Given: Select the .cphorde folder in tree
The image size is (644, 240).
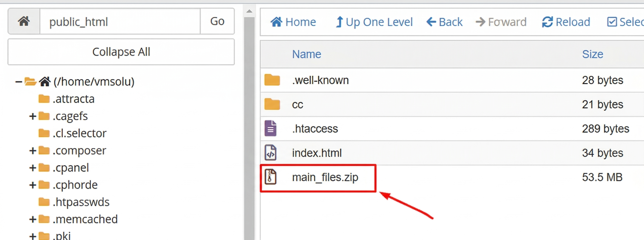Looking at the screenshot, I should (x=75, y=185).
